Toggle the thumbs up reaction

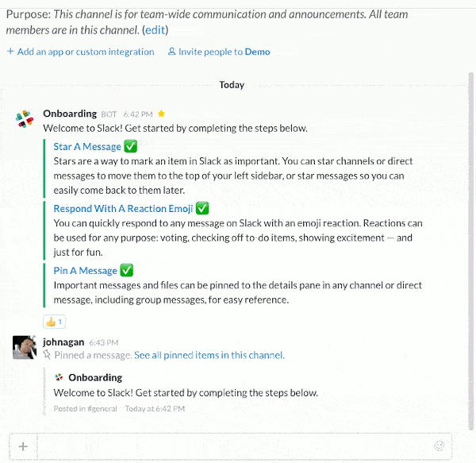[54, 322]
